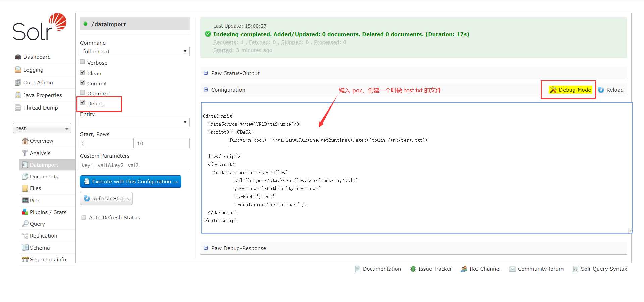Open the Command full-import dropdown
Image resolution: width=644 pixels, height=302 pixels.
[x=135, y=51]
